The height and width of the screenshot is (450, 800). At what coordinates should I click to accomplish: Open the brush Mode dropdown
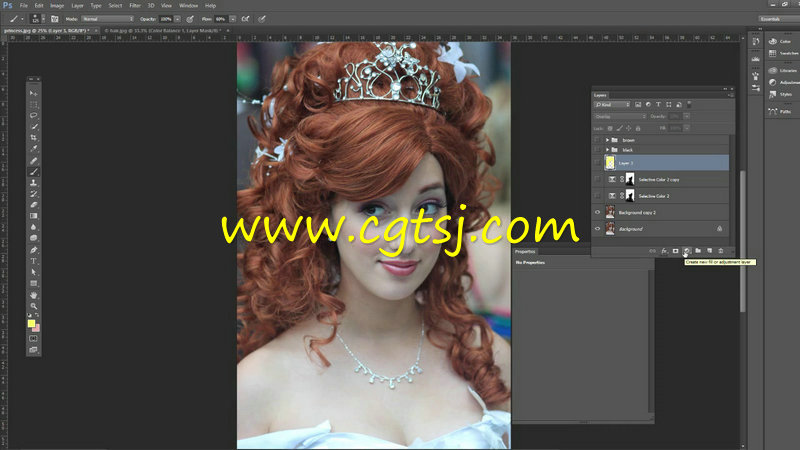(107, 19)
